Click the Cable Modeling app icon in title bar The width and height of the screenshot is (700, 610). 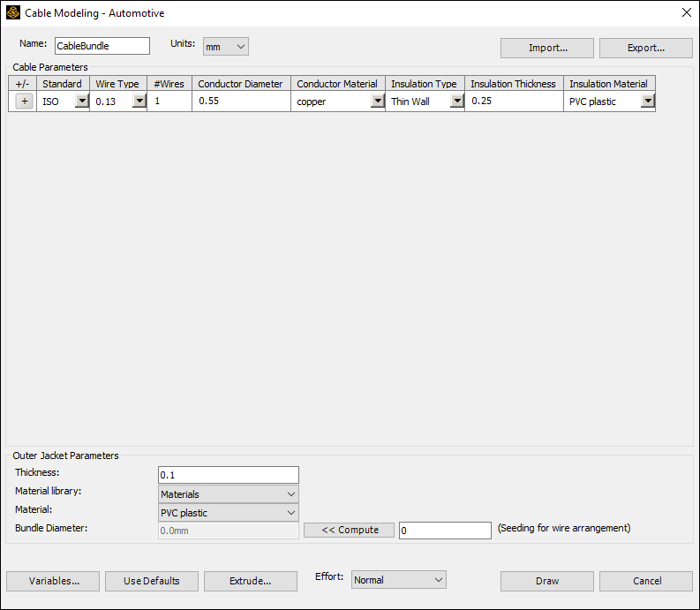point(13,12)
